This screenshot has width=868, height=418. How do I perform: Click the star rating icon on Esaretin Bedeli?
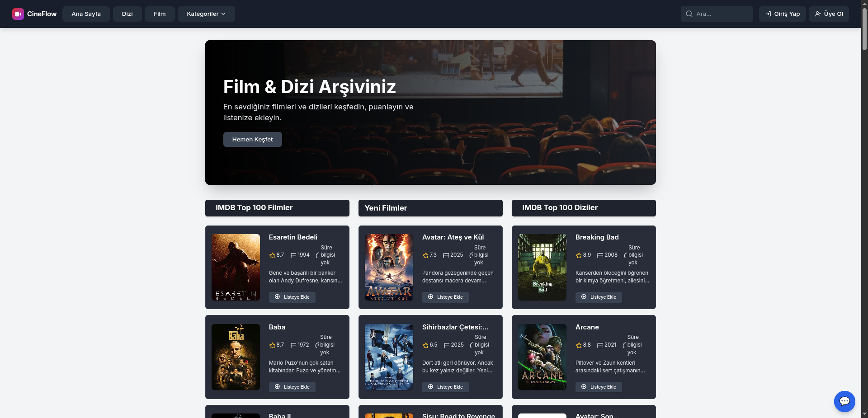[x=272, y=255]
